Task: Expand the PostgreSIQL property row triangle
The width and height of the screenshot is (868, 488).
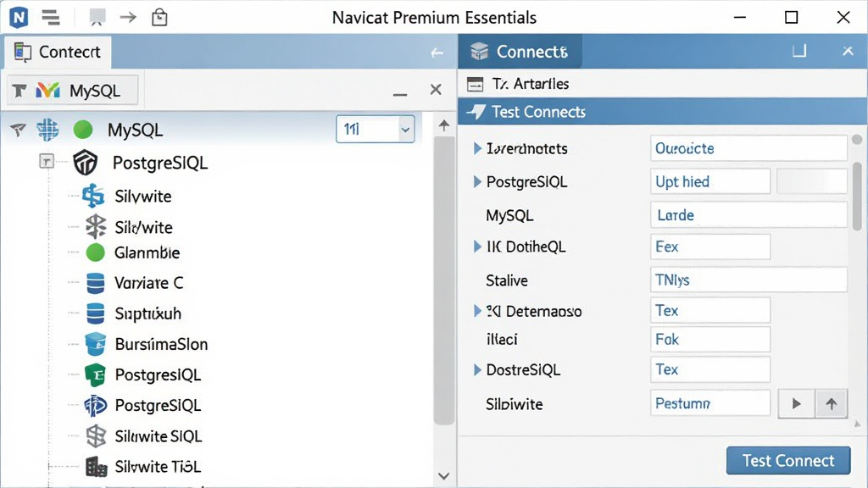Action: point(477,181)
